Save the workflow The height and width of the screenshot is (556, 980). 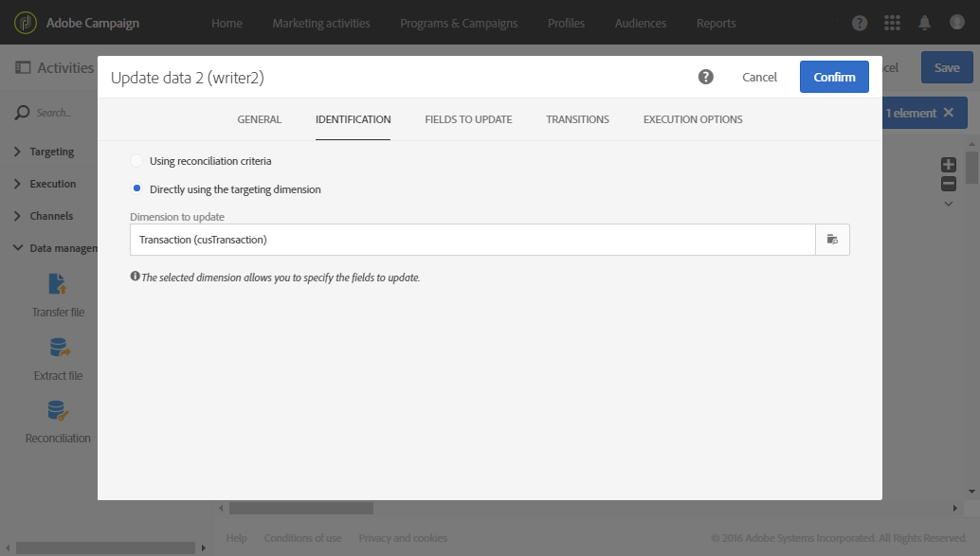pos(947,67)
